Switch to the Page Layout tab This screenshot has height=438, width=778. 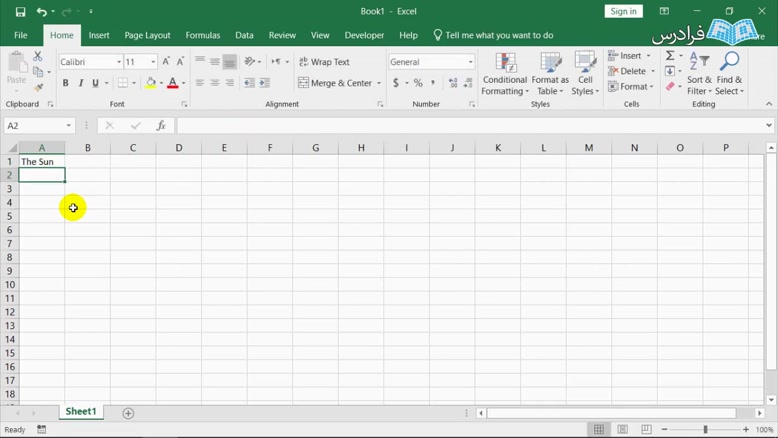[x=147, y=35]
